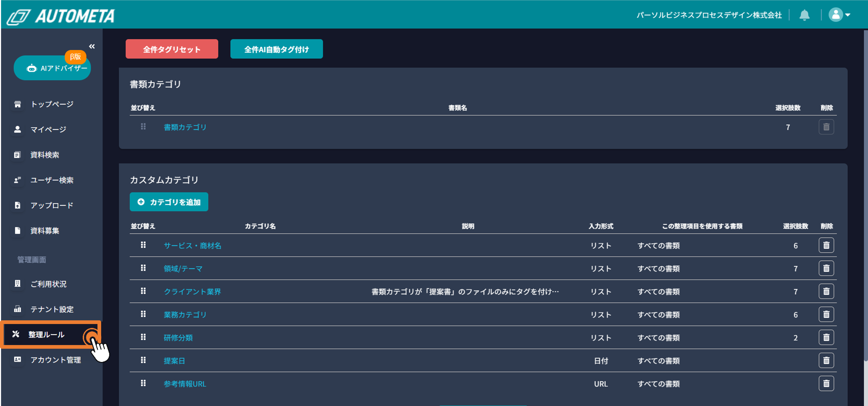Click the document icon beside 資料検索
Image resolution: width=868 pixels, height=406 pixels.
[18, 155]
